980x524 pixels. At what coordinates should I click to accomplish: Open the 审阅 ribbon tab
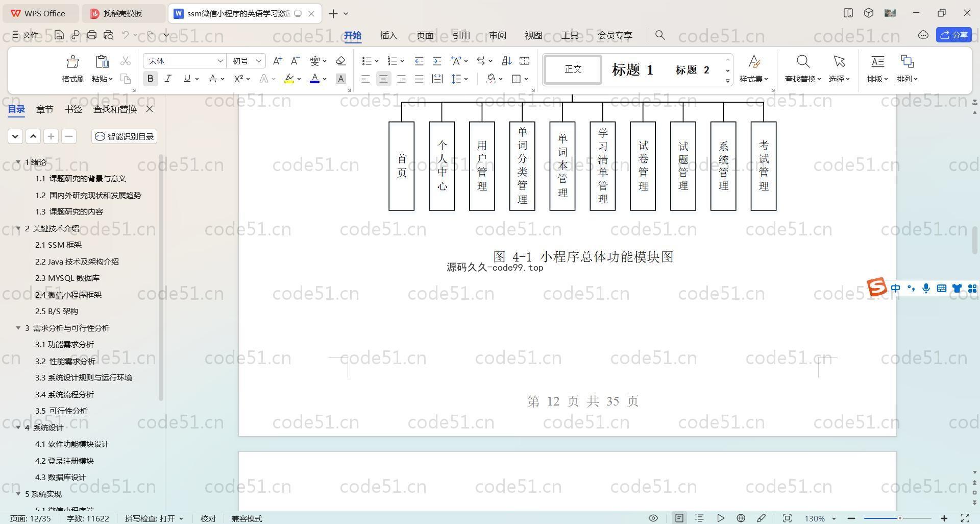pos(498,35)
